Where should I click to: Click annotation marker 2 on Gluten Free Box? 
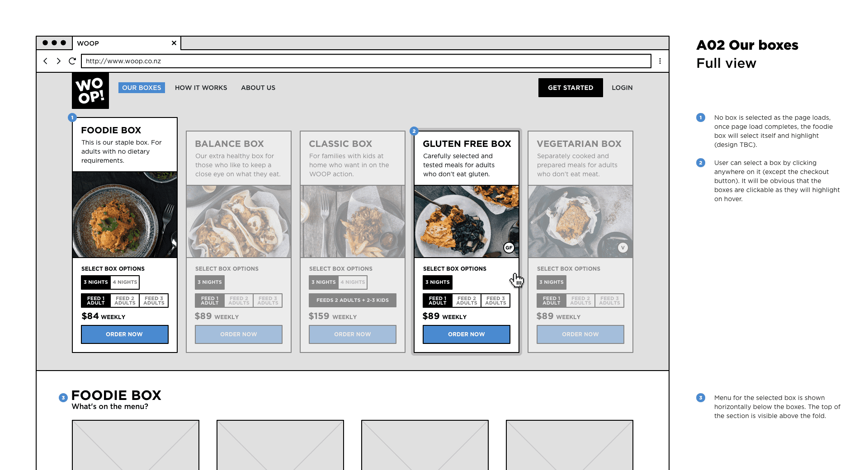[x=414, y=131]
